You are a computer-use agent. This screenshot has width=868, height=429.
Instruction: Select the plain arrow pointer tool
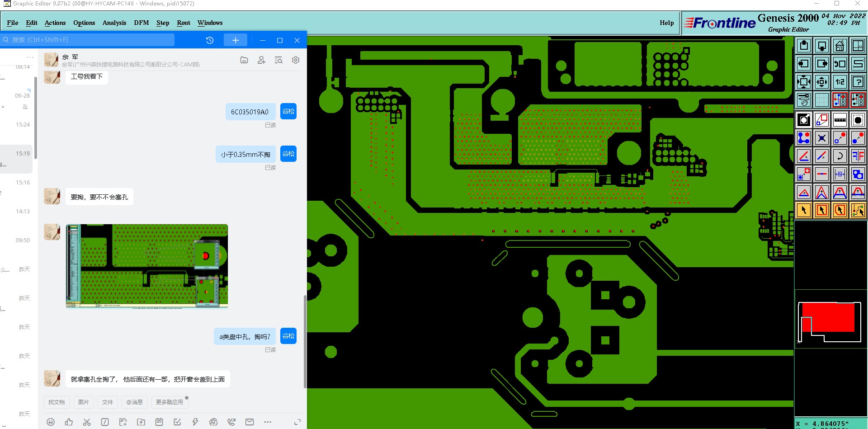point(804,210)
